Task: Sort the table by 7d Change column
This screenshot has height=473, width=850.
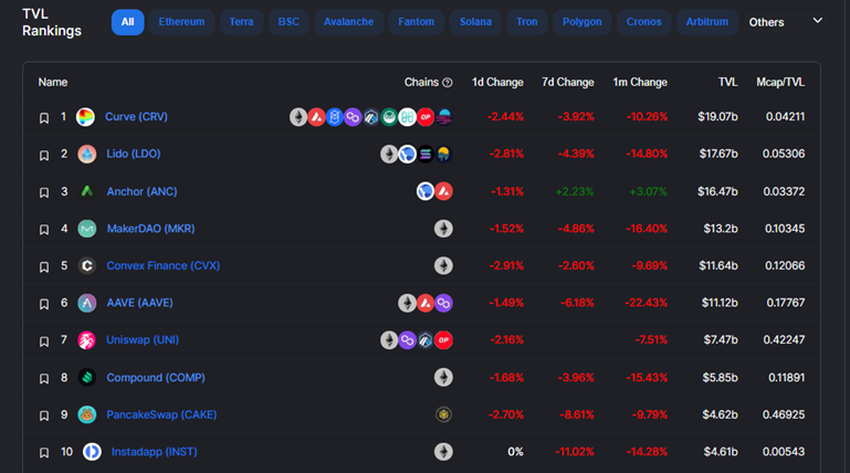Action: pos(568,82)
